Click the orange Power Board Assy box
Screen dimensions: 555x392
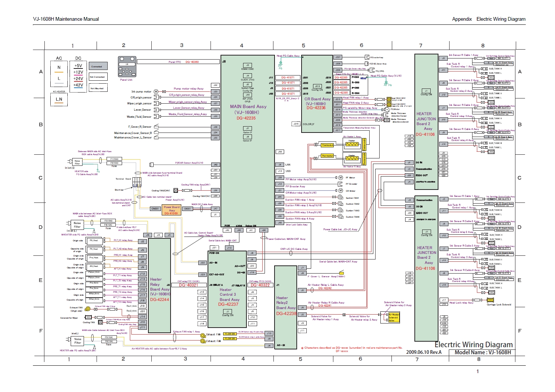172,210
